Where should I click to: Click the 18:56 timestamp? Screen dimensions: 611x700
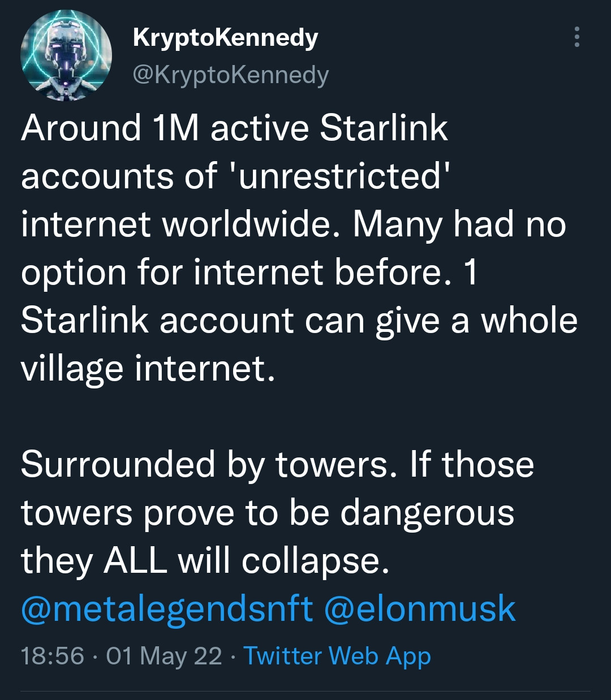[x=52, y=656]
